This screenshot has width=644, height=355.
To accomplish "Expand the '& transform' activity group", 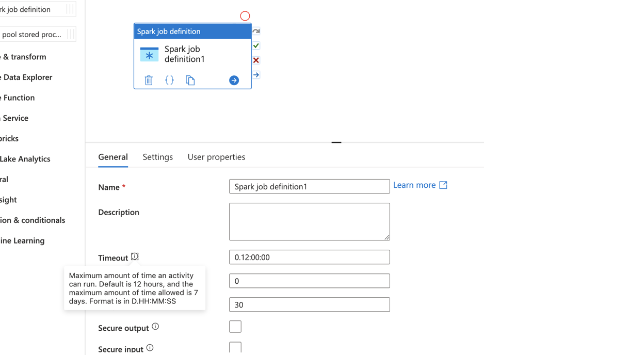I will coord(23,57).
